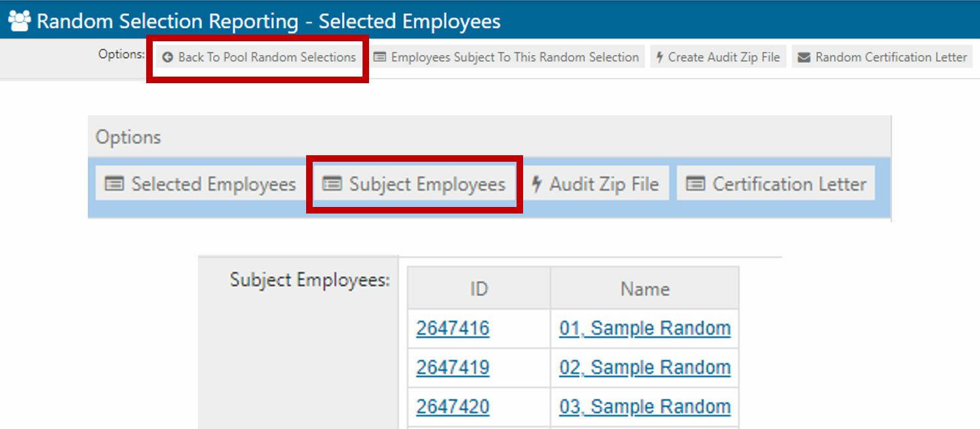The height and width of the screenshot is (429, 980).
Task: Click the ID column header
Action: click(479, 289)
